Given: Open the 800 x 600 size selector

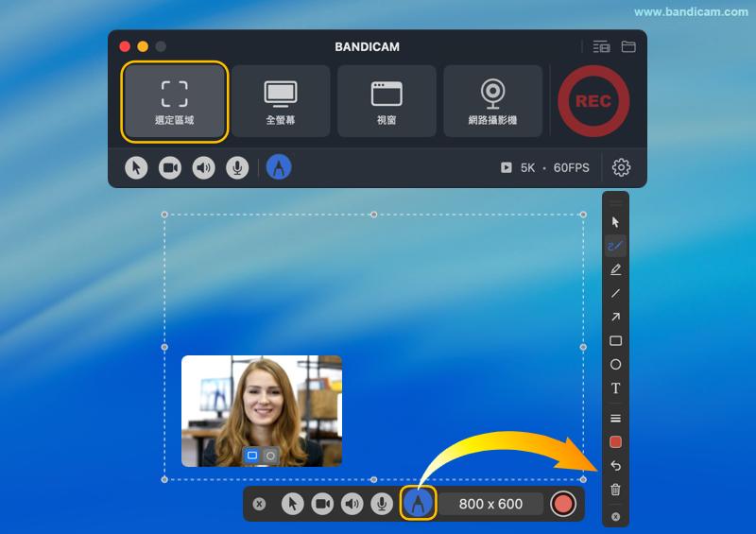Looking at the screenshot, I should coord(490,504).
